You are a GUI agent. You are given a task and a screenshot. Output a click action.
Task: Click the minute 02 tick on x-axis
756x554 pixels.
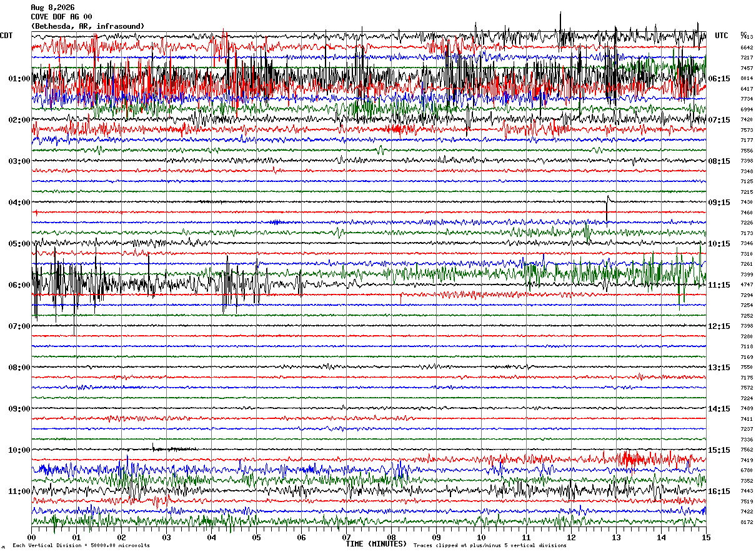[121, 537]
